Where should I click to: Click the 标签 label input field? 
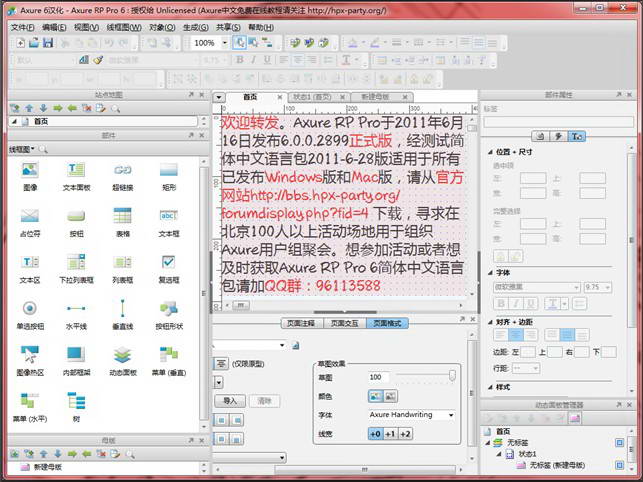[559, 121]
